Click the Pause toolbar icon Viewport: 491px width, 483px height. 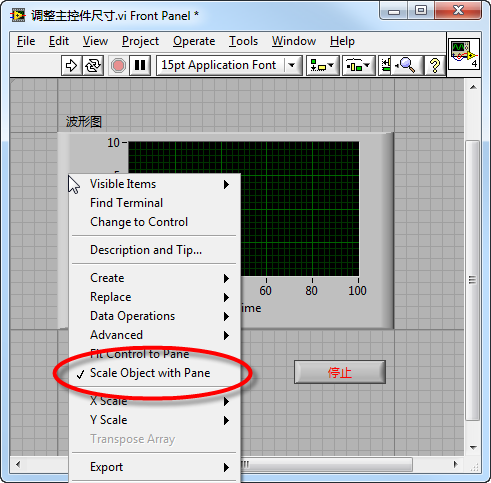coord(140,65)
